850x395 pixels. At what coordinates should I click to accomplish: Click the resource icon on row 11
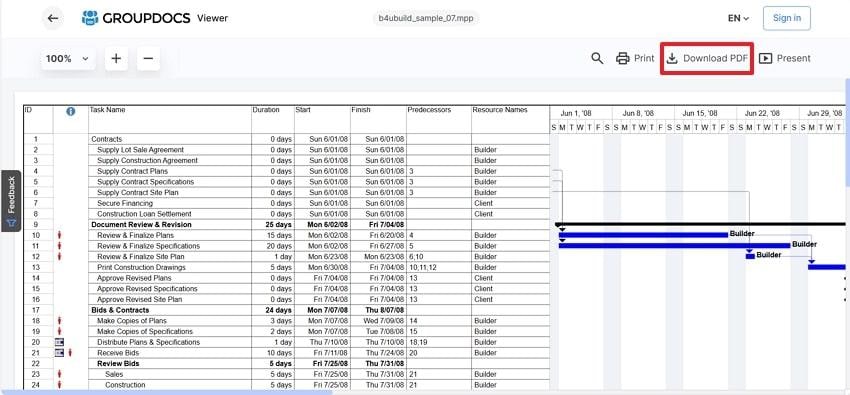(x=60, y=246)
